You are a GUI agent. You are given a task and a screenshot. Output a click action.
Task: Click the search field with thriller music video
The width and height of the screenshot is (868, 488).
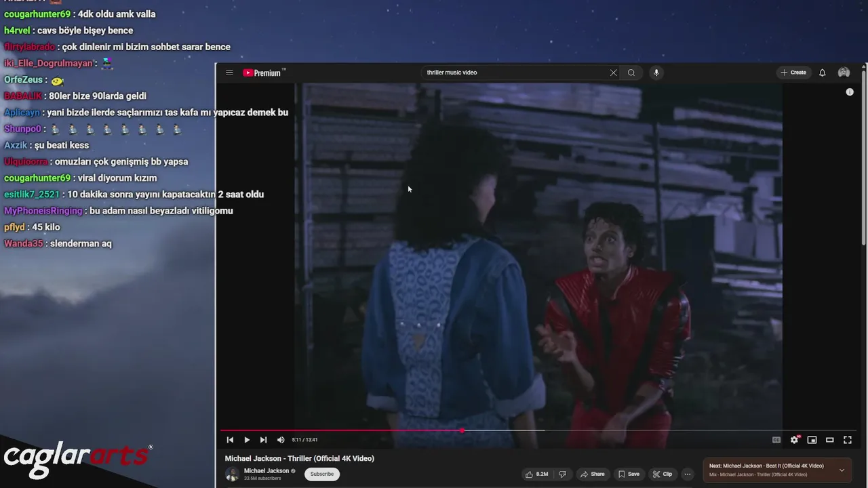click(x=515, y=73)
